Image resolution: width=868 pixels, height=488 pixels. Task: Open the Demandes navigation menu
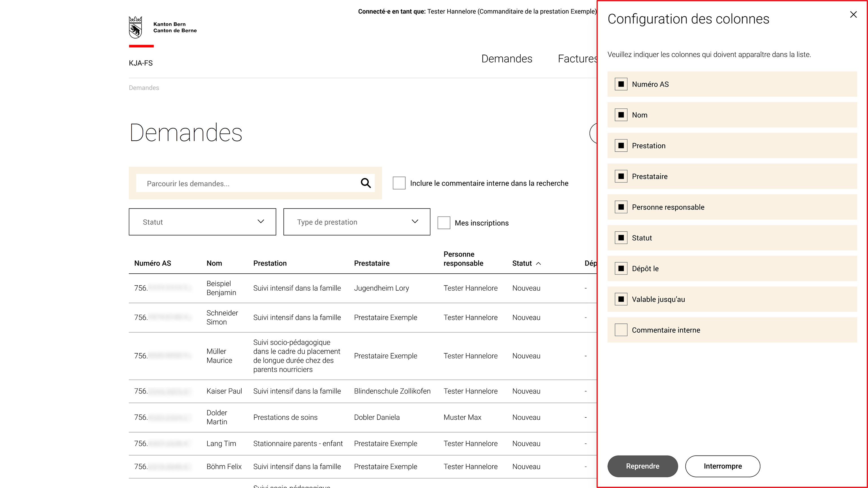tap(506, 59)
